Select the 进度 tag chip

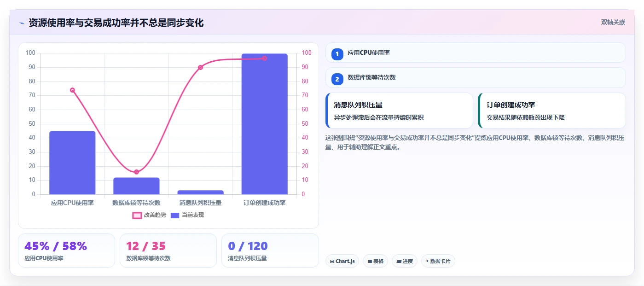coord(405,261)
